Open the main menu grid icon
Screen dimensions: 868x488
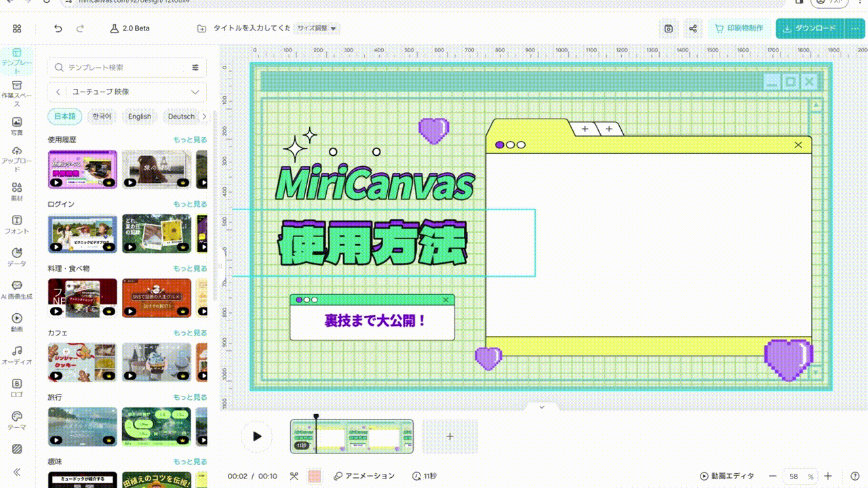[x=17, y=28]
